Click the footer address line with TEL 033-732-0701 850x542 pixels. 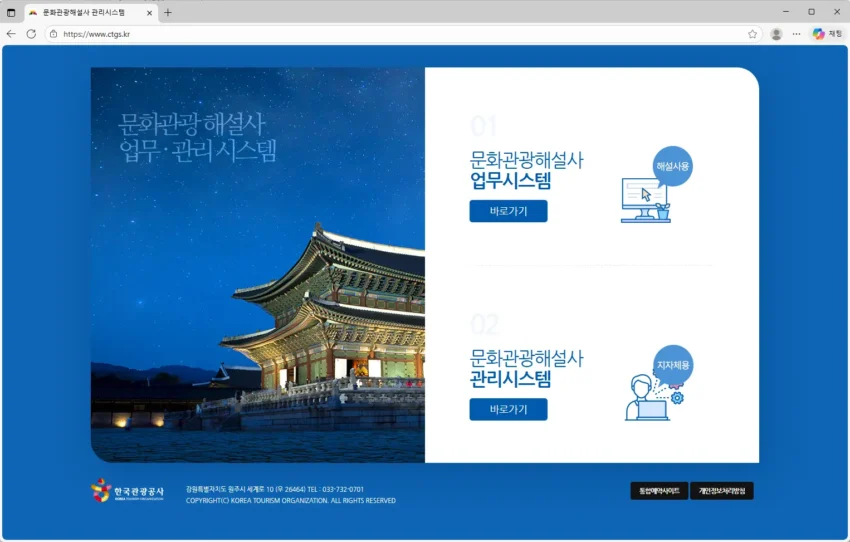[275, 489]
